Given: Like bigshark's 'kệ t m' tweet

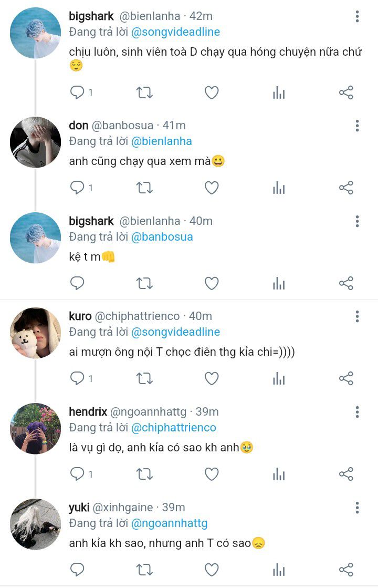Looking at the screenshot, I should point(212,284).
